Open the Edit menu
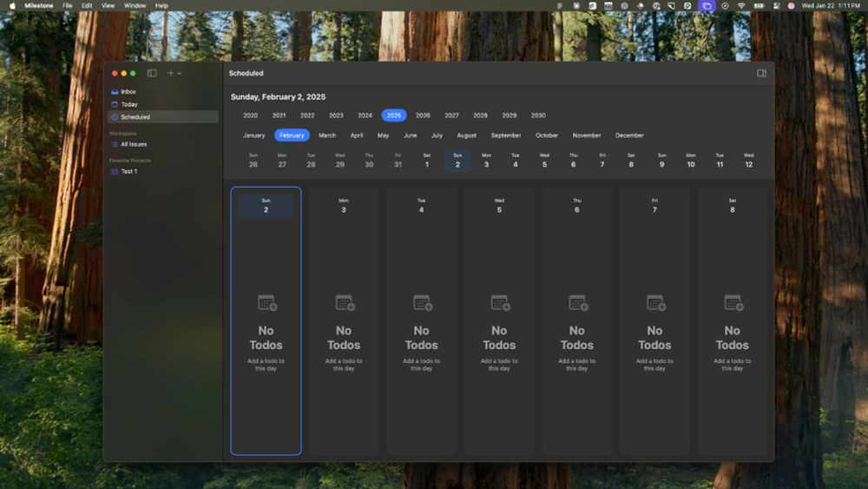 (87, 5)
